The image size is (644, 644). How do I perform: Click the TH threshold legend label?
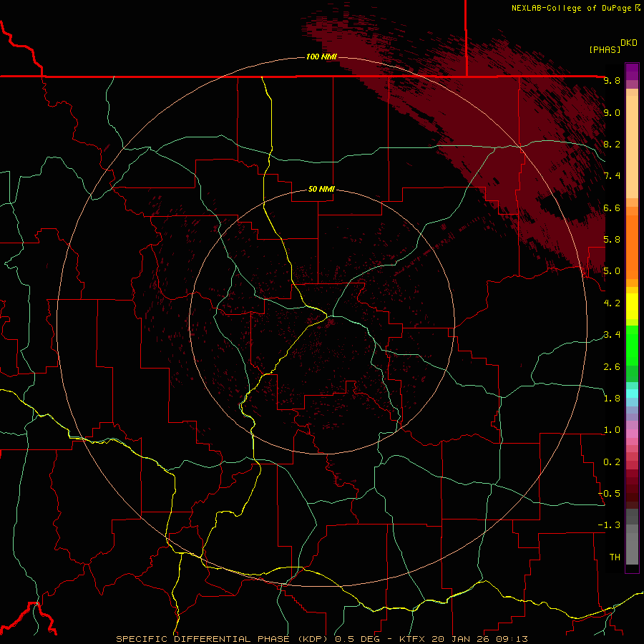click(x=615, y=557)
